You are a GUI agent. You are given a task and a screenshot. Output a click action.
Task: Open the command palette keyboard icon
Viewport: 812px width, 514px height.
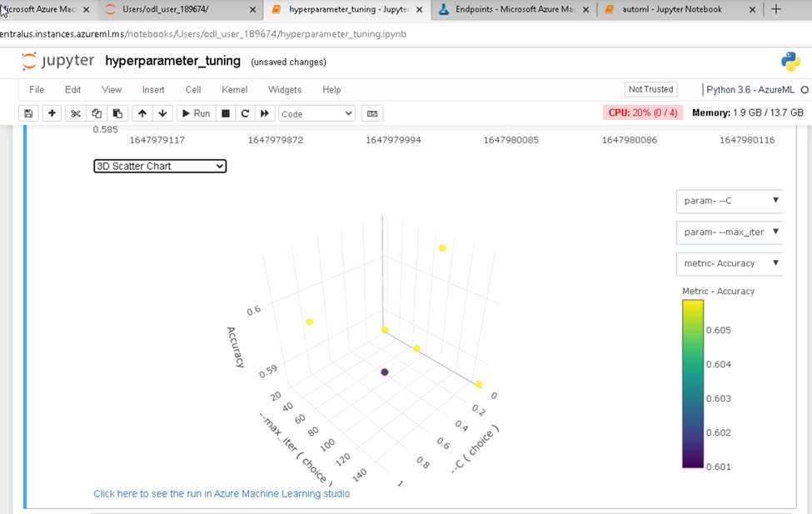point(372,113)
